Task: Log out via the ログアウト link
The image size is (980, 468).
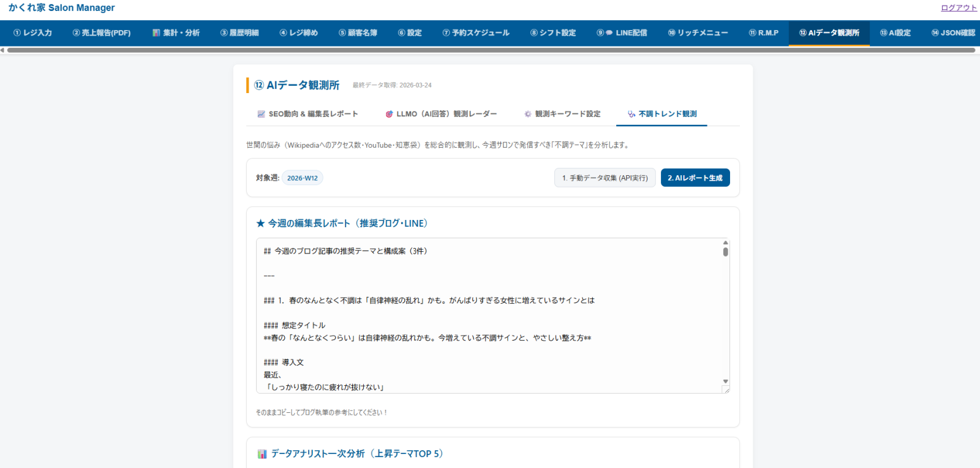Action: click(959, 8)
